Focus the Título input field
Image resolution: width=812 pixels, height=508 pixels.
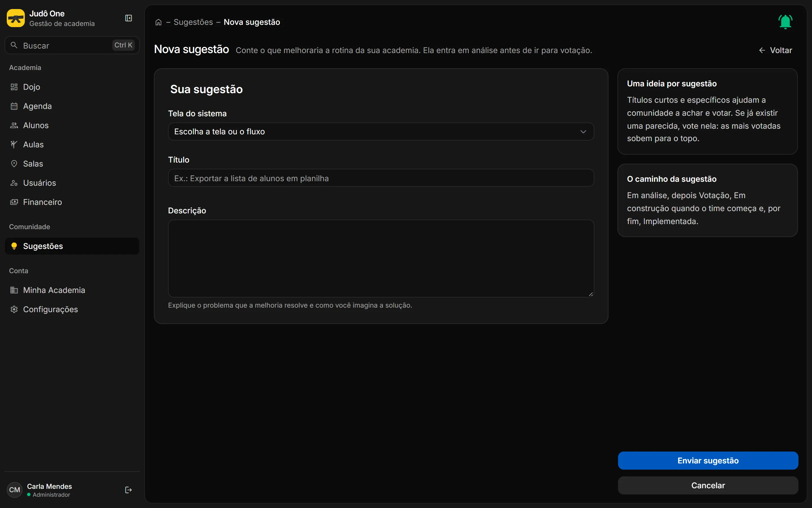click(x=381, y=178)
